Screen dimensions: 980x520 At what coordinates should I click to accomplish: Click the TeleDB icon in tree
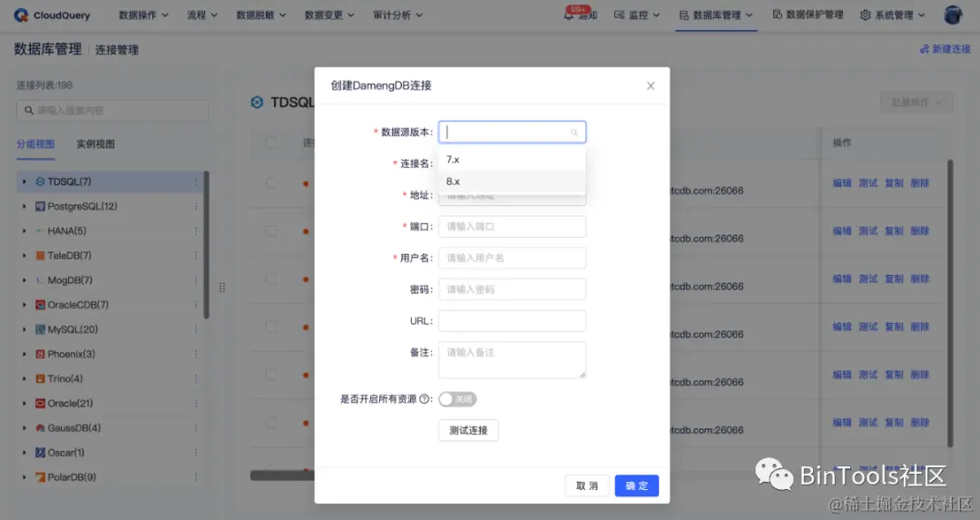[40, 256]
